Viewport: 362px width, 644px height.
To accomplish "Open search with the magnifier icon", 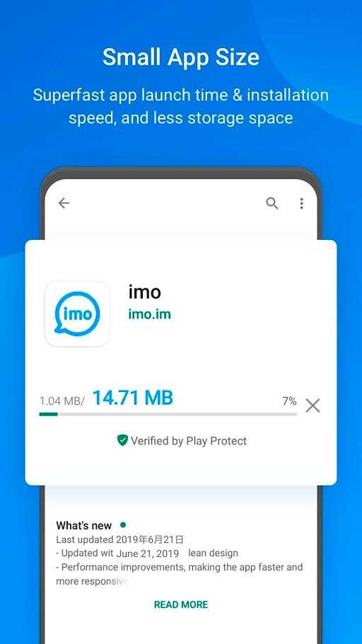I will 272,203.
